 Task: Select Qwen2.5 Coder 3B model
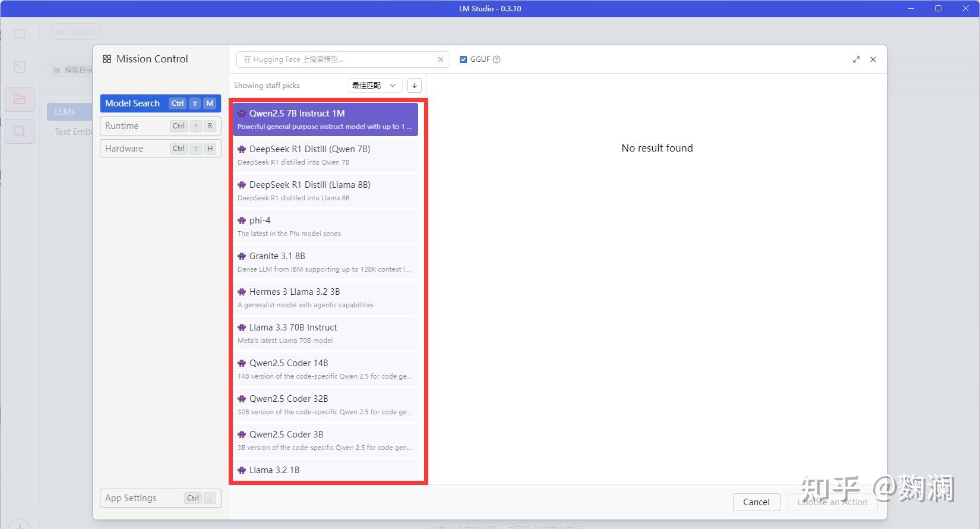pyautogui.click(x=325, y=440)
